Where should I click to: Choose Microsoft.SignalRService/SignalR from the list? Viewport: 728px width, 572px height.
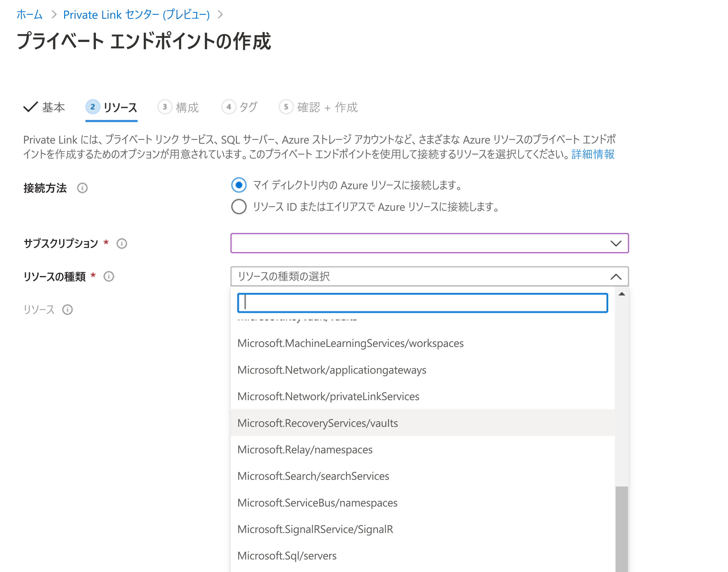tap(423, 530)
